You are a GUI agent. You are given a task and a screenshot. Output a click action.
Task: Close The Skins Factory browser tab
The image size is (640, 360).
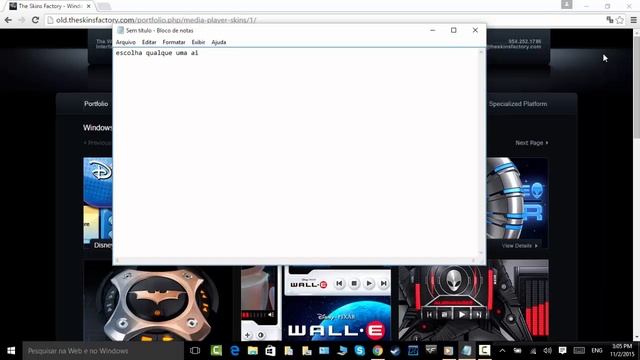click(89, 6)
